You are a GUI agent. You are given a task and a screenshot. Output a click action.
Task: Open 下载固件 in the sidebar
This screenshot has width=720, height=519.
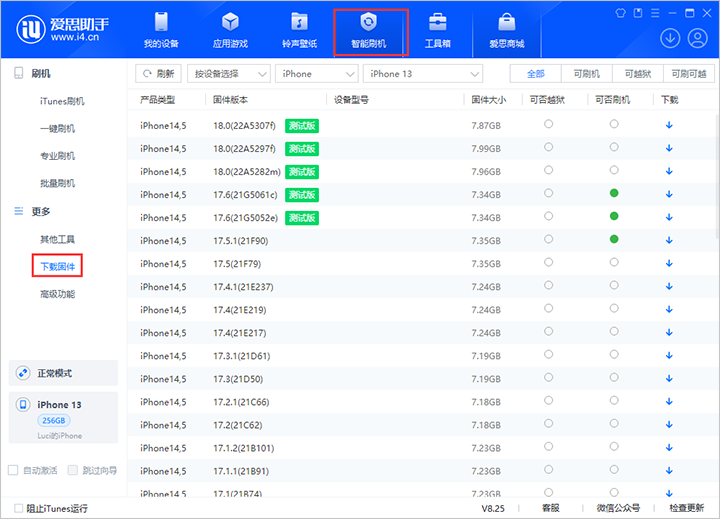tap(57, 266)
